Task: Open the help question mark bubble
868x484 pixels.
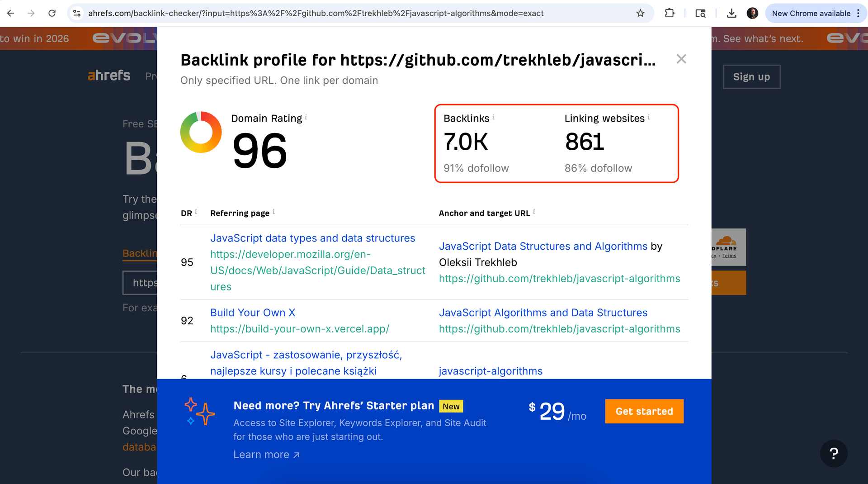Action: pyautogui.click(x=834, y=453)
